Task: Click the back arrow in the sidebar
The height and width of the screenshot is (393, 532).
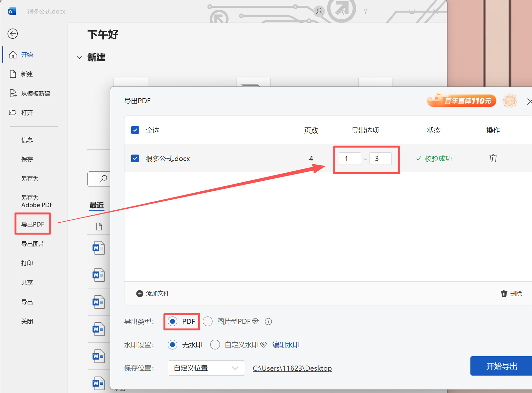Action: point(13,34)
